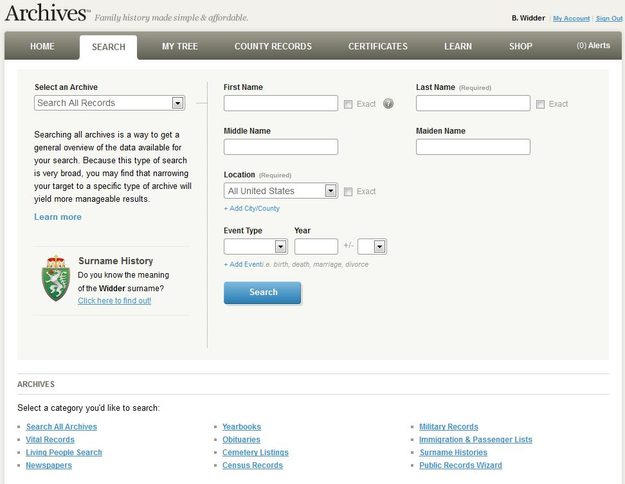The width and height of the screenshot is (625, 484).
Task: Open the COUNTY RECORDS tab
Action: pos(273,46)
